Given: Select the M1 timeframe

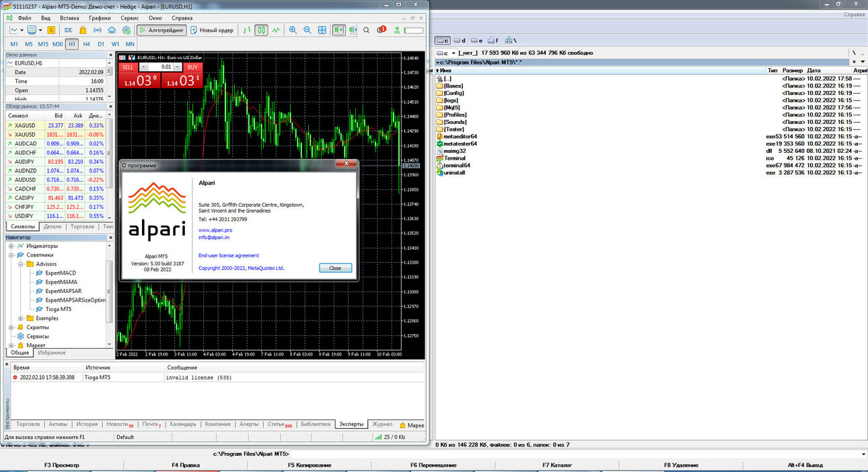Looking at the screenshot, I should tap(14, 44).
